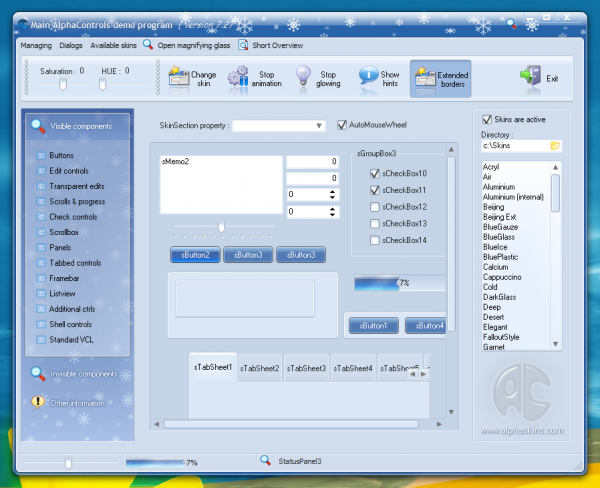Uncheck sCheckBox11
The width and height of the screenshot is (600, 488).
click(x=375, y=190)
